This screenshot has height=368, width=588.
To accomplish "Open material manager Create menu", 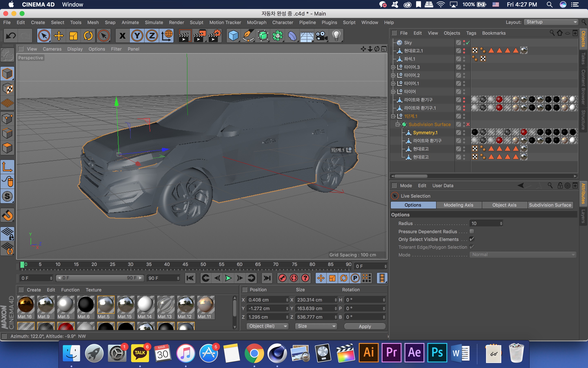I will pos(34,290).
